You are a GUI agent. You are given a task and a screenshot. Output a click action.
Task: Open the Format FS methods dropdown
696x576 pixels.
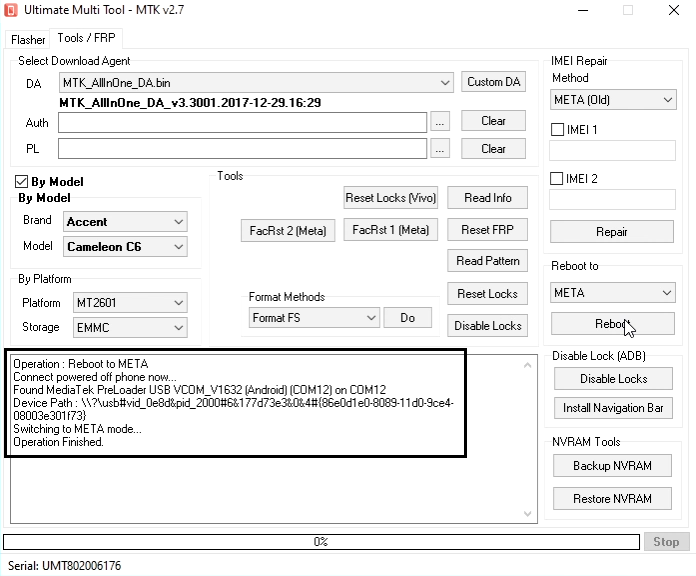(x=314, y=318)
